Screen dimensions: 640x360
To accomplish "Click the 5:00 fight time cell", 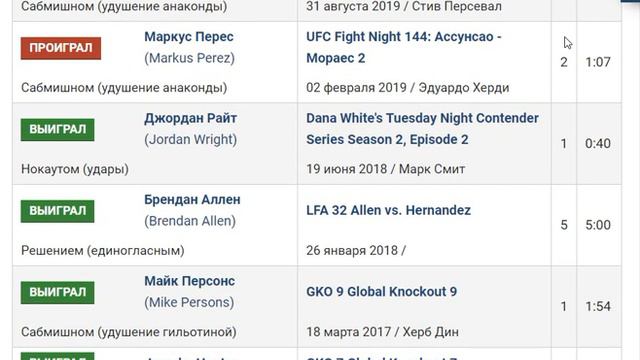I will pyautogui.click(x=598, y=225).
